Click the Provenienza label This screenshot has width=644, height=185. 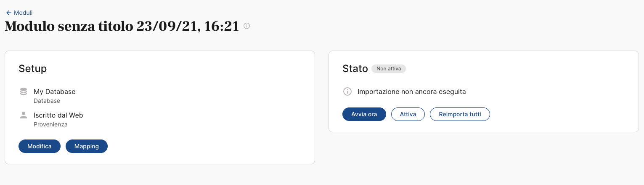(x=50, y=125)
